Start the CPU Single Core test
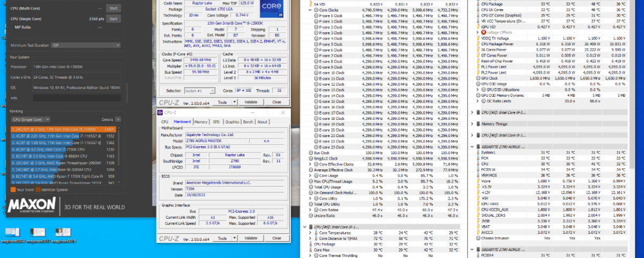644x258 pixels. pyautogui.click(x=113, y=19)
